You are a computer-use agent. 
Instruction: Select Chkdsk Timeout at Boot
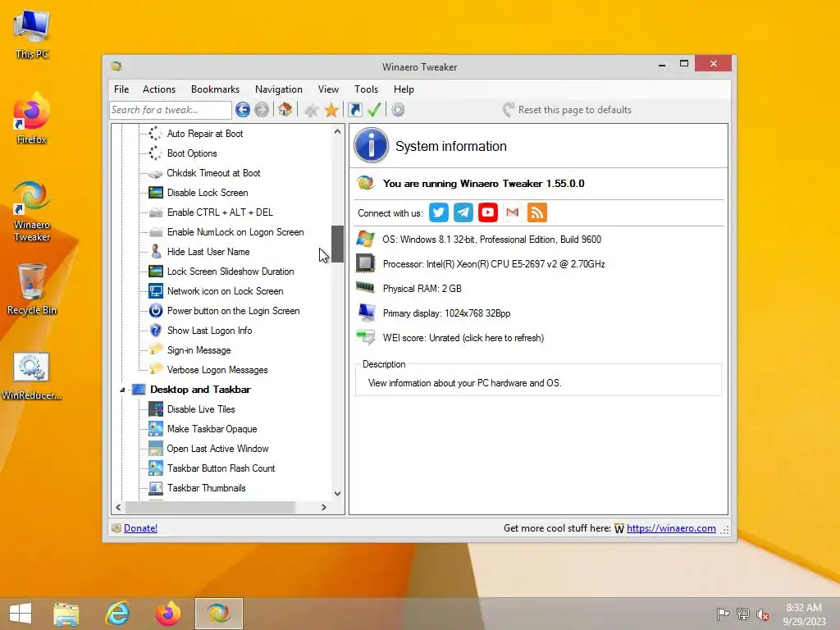coord(213,173)
